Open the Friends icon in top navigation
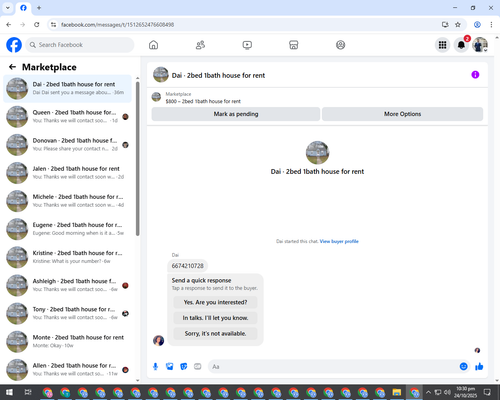This screenshot has width=500, height=400. pyautogui.click(x=200, y=45)
